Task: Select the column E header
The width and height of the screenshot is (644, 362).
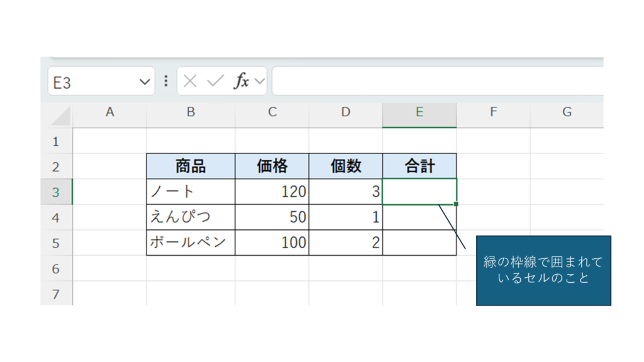Action: tap(419, 112)
